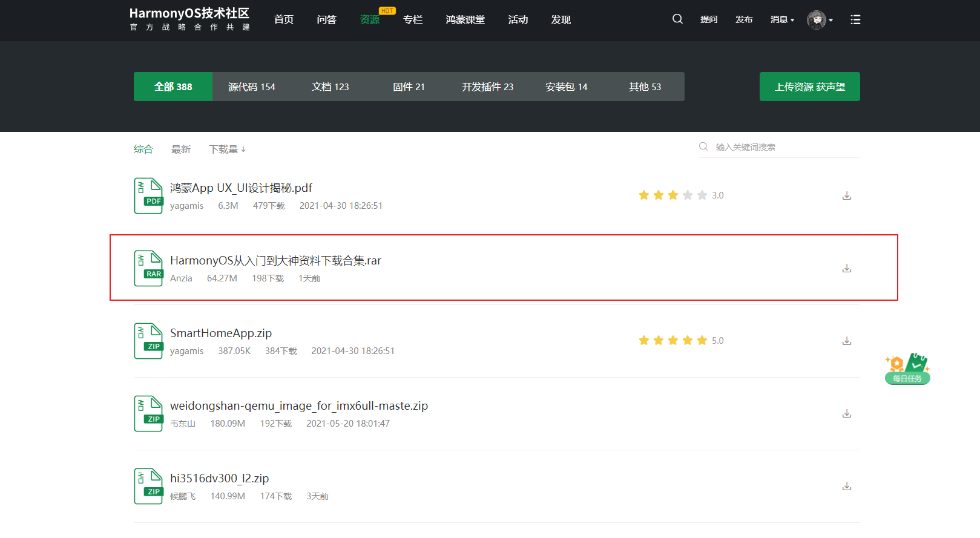Click the 64.27M file size text

[222, 278]
